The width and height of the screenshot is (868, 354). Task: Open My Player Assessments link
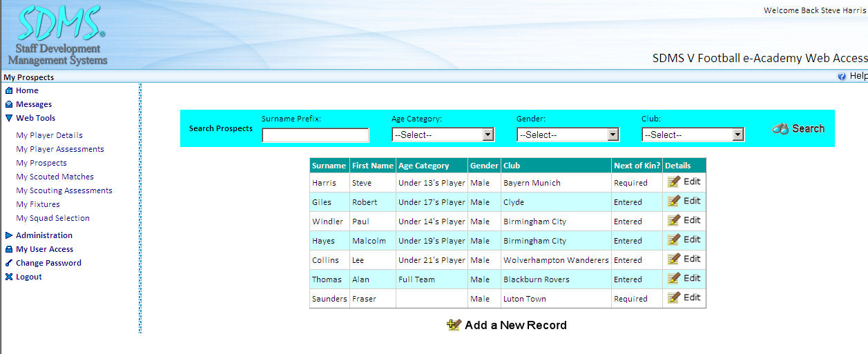coord(60,149)
